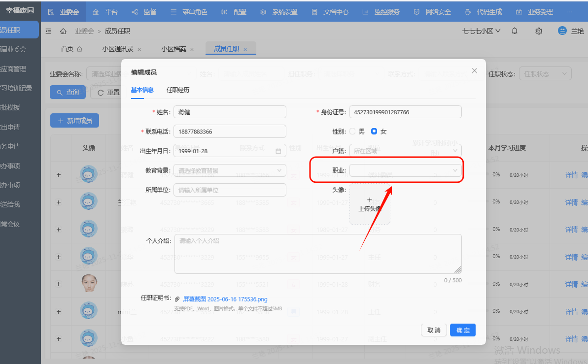Expand the first table row plus toggle

coord(59,174)
